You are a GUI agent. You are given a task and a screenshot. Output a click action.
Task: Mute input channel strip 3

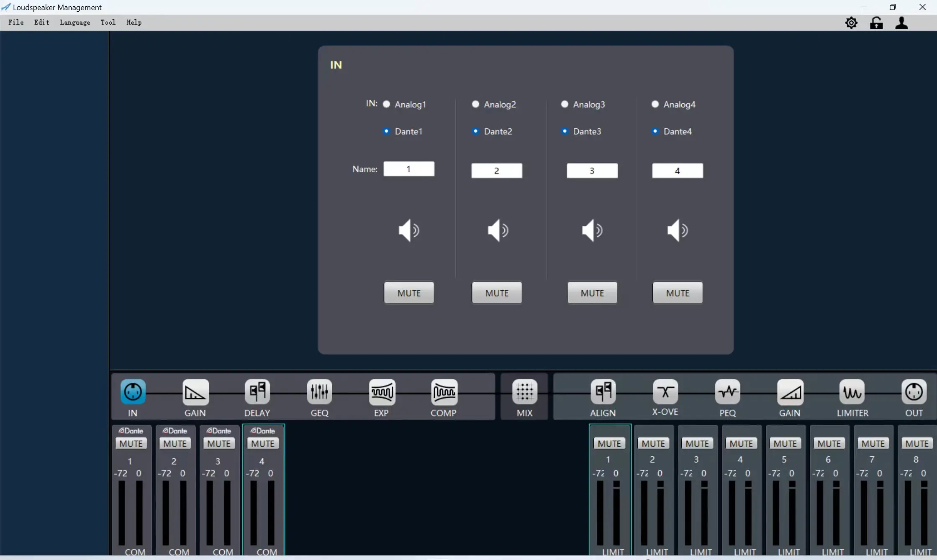[x=219, y=443]
